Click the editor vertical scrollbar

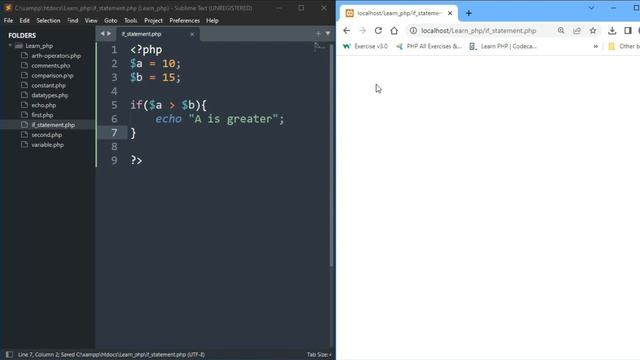(331, 155)
